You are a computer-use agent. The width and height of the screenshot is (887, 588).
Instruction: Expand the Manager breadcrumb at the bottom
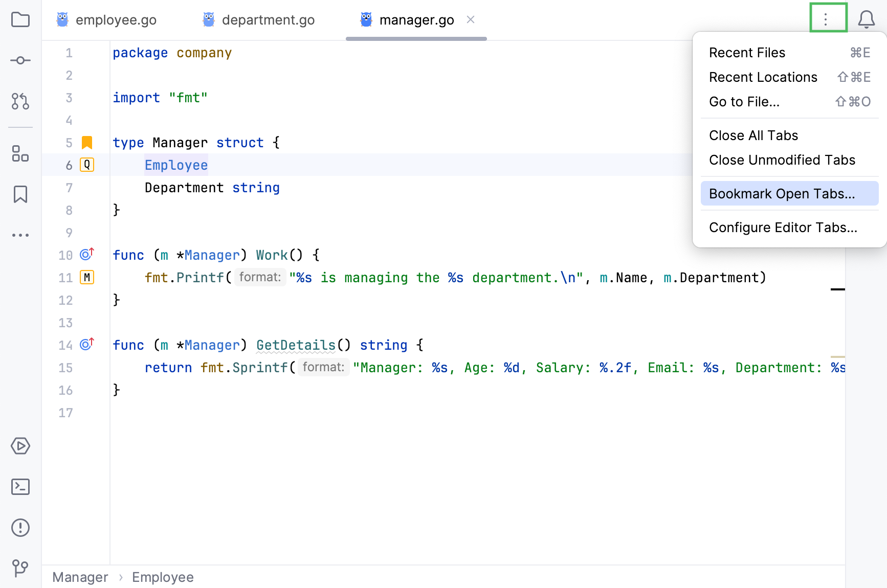pyautogui.click(x=80, y=577)
